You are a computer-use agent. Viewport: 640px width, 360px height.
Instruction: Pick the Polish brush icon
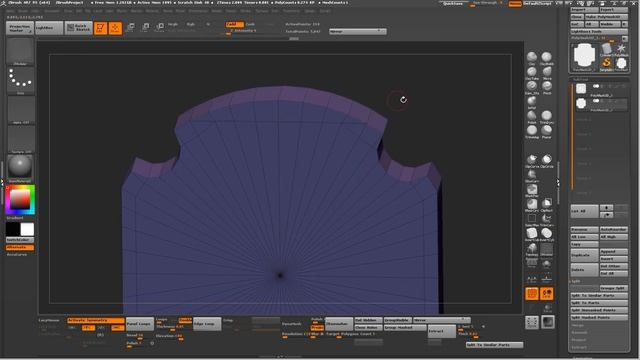coord(531,116)
